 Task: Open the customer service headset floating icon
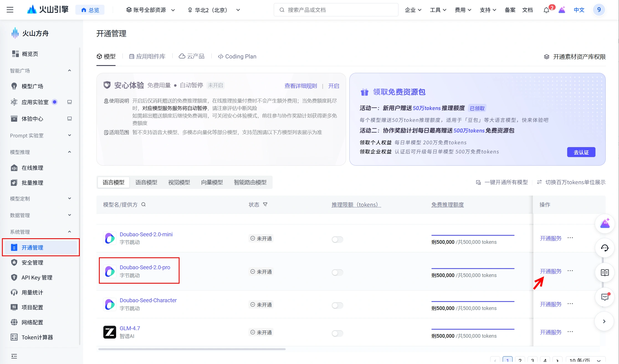point(605,248)
